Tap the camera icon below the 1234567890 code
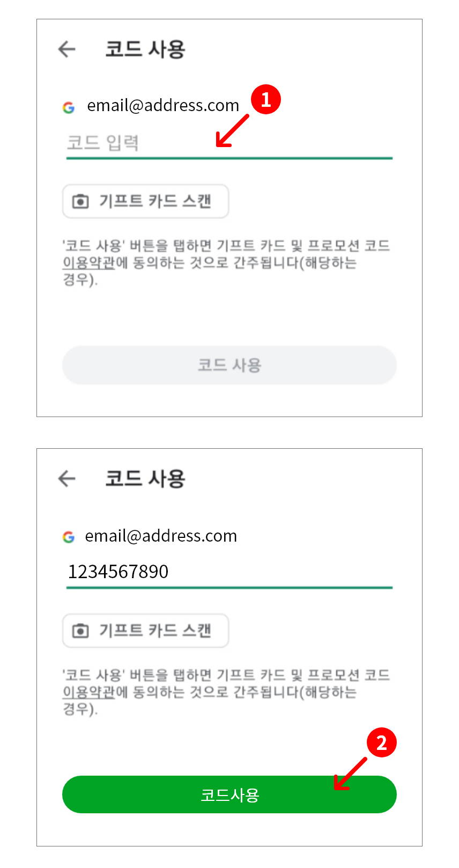 tap(80, 631)
